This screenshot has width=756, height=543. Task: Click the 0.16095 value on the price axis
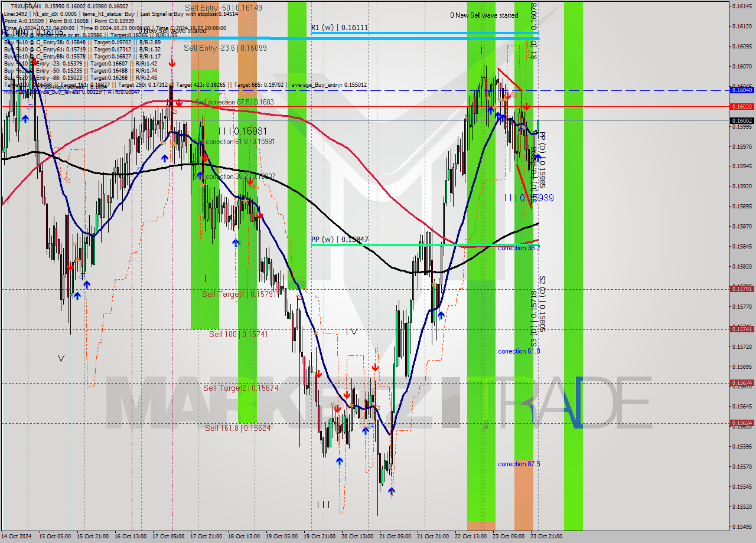pyautogui.click(x=742, y=46)
